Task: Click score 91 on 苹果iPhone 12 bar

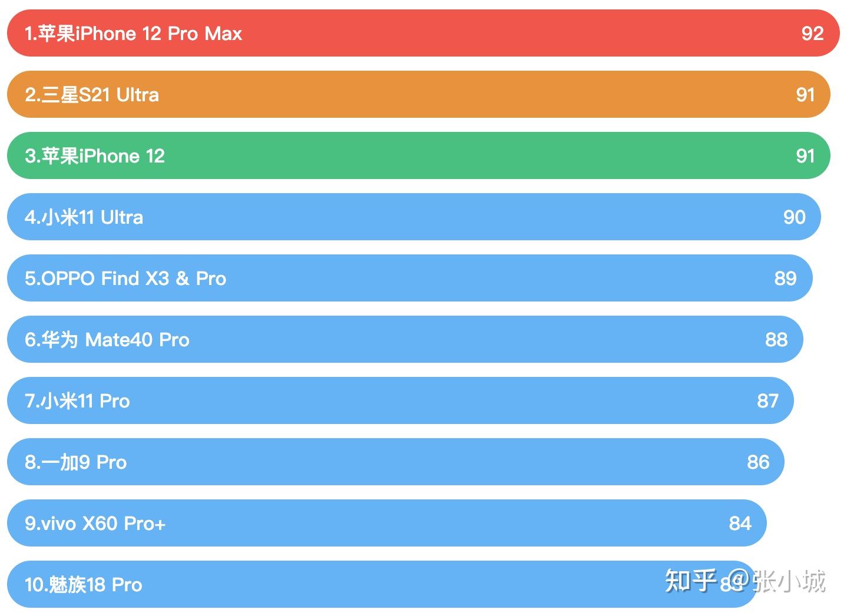Action: (x=805, y=156)
